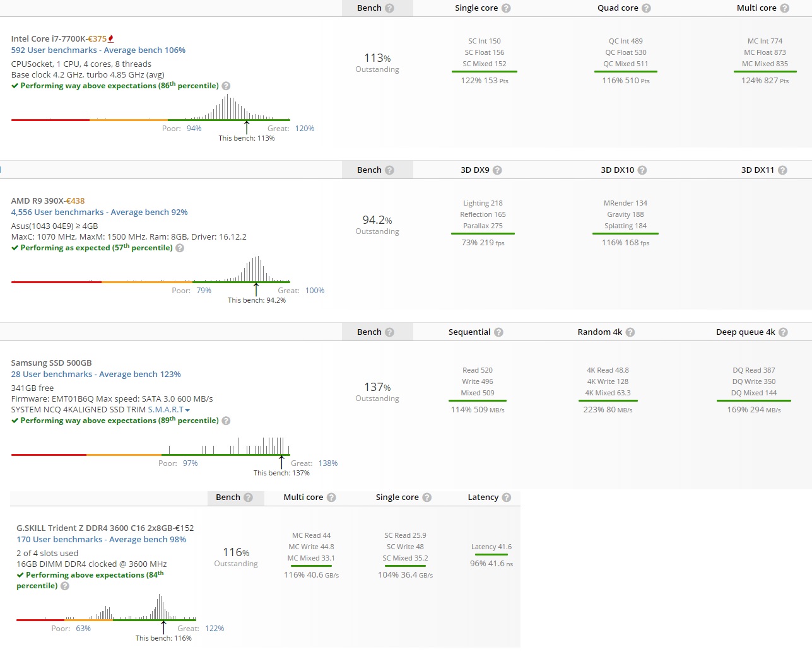Click the SSD 137% Outstanding score
Screen dimensions: 812x657
[377, 392]
